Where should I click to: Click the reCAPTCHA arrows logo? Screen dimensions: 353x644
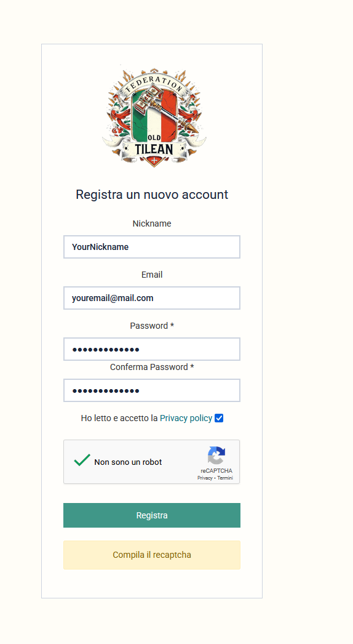click(x=216, y=456)
